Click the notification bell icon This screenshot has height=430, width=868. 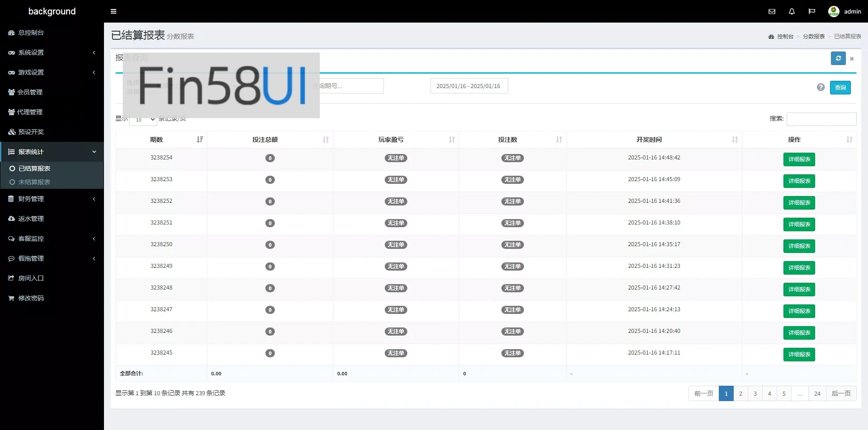click(792, 11)
